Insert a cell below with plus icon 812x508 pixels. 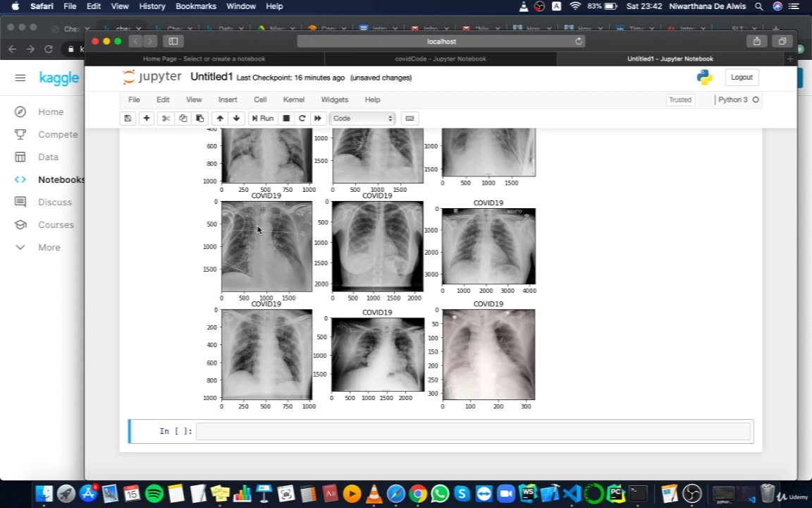(147, 119)
